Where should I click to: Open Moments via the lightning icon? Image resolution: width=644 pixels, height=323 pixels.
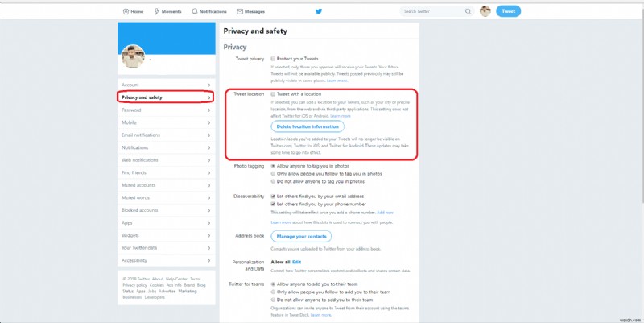[x=155, y=12]
